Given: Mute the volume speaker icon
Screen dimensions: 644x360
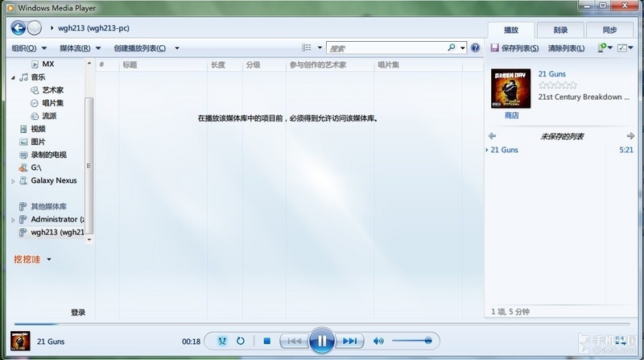Looking at the screenshot, I should coord(378,341).
